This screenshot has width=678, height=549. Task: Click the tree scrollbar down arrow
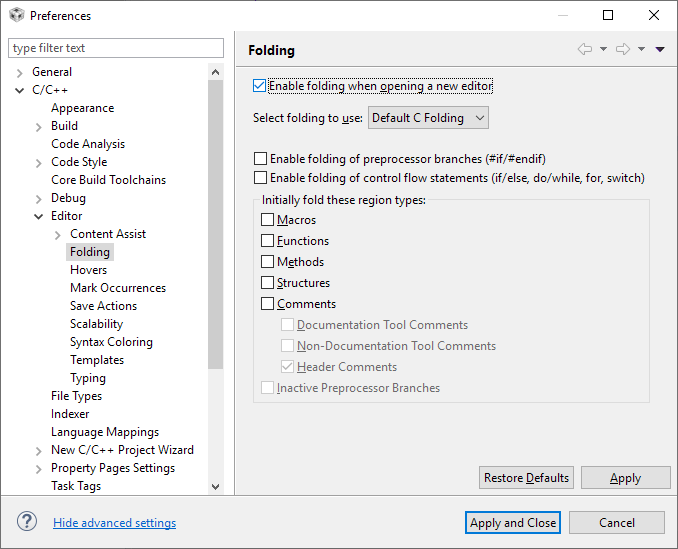pyautogui.click(x=215, y=487)
